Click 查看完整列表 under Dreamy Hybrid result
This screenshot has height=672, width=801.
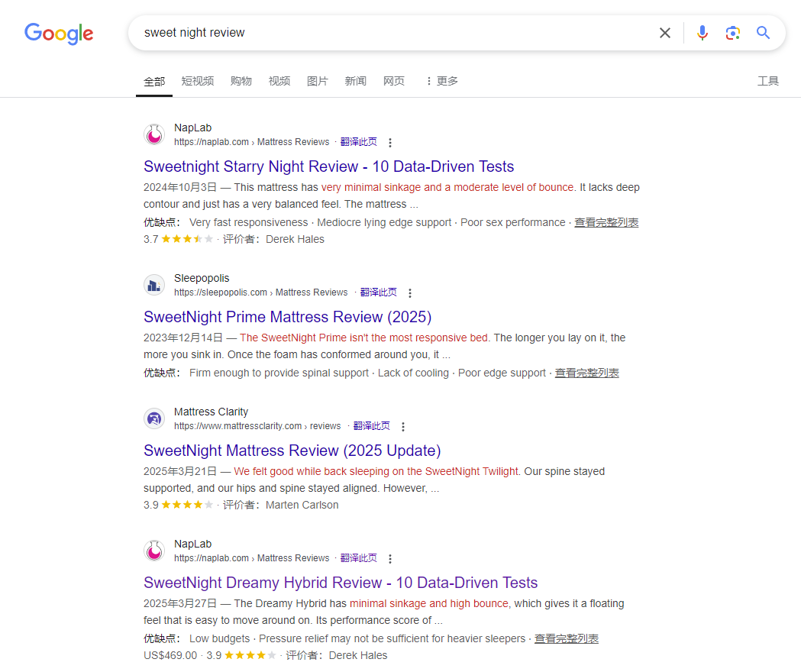pyautogui.click(x=567, y=639)
